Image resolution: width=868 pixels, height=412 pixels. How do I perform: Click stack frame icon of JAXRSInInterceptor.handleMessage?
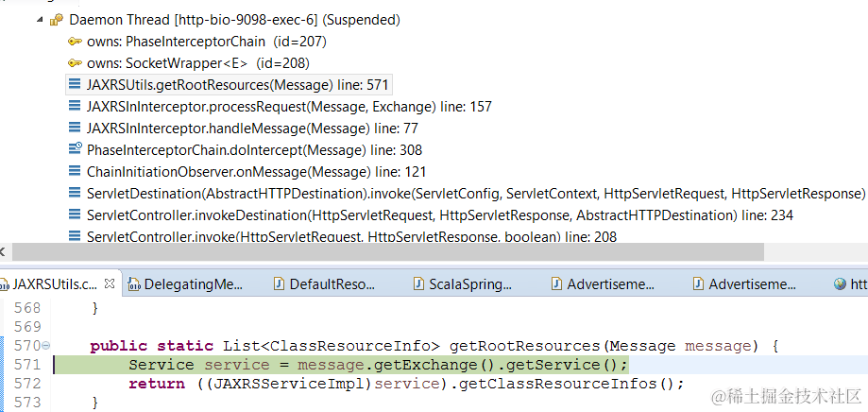(75, 128)
